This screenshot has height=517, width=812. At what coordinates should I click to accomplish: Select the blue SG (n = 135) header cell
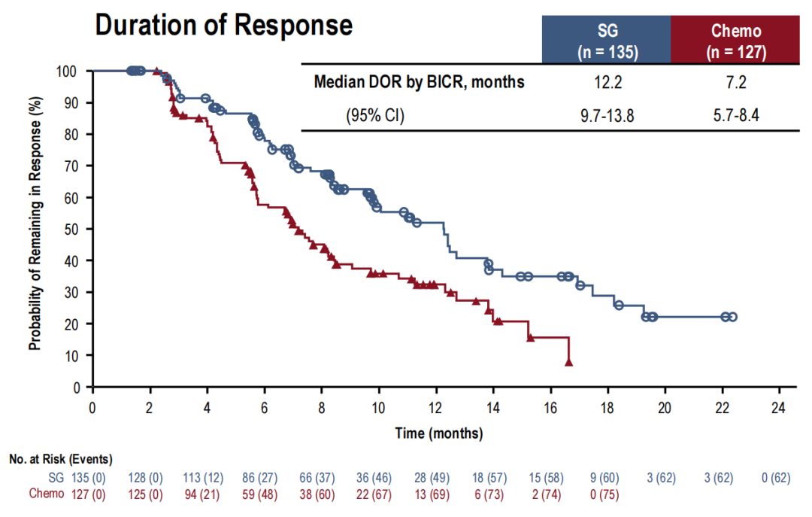click(x=606, y=41)
